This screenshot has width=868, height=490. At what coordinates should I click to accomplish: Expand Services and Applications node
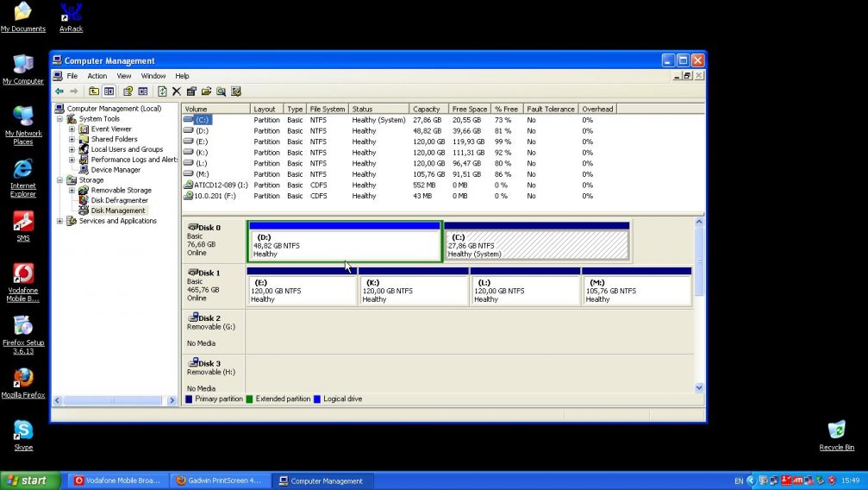(x=60, y=221)
